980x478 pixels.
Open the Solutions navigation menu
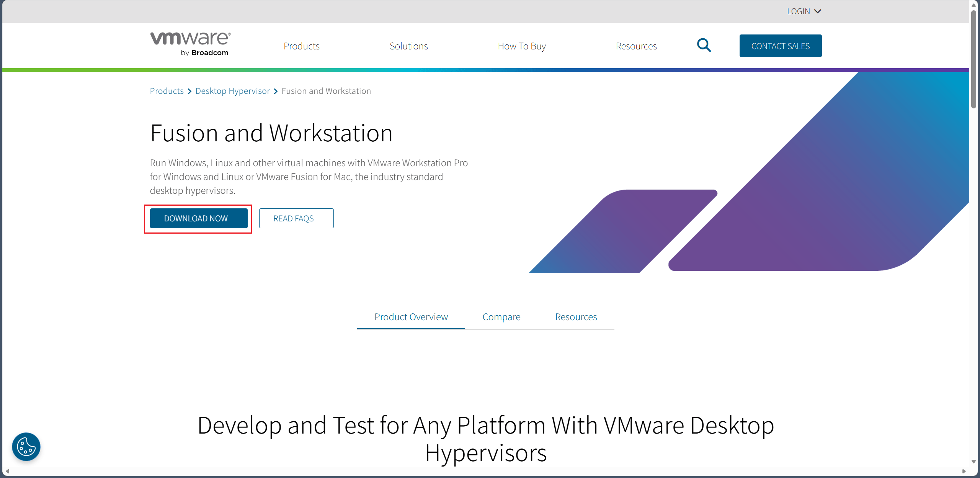click(409, 46)
